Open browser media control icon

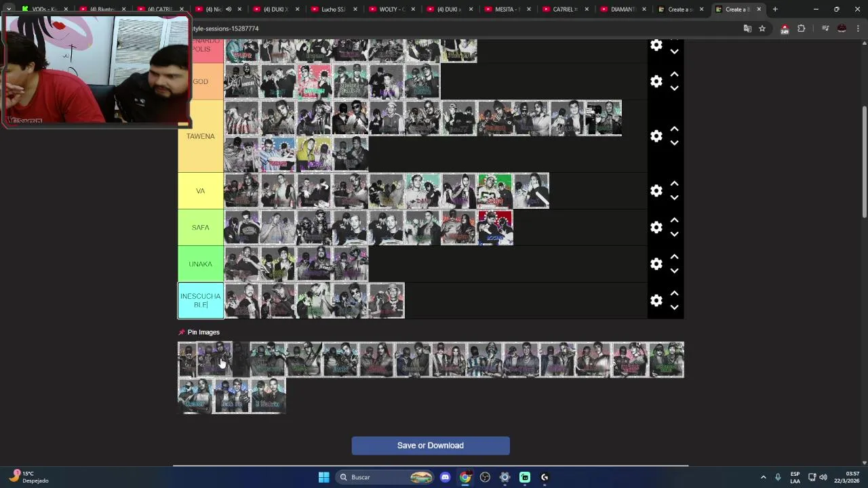[825, 28]
